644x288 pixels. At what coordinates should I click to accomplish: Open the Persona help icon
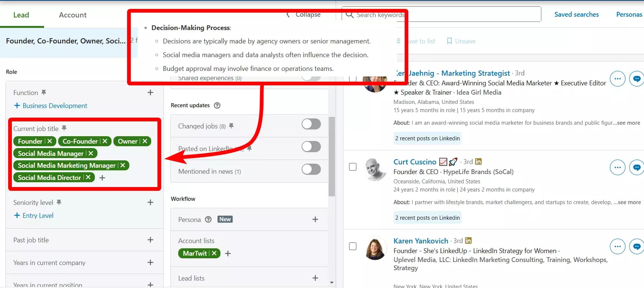[208, 219]
